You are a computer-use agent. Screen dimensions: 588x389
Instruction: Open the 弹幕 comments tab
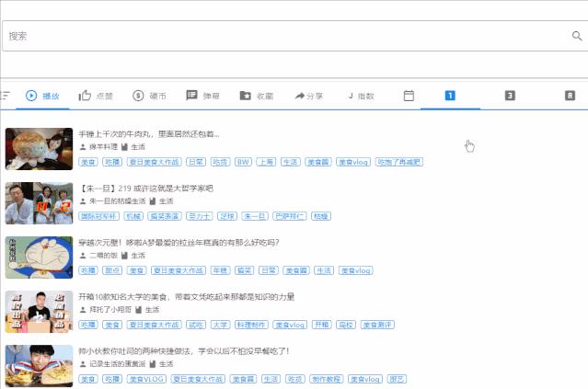202,96
